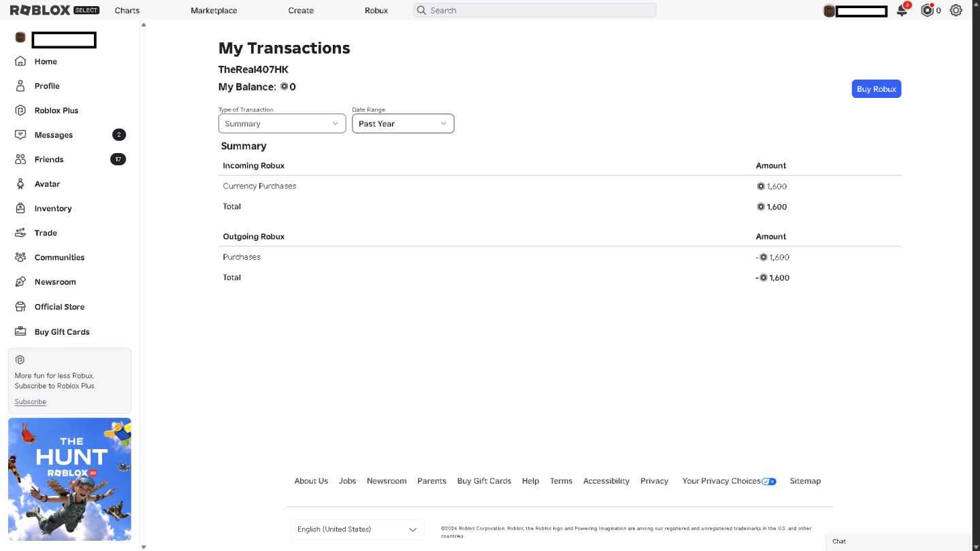Click the Newsroom megaphone icon in the sidebar
Image resolution: width=980 pixels, height=551 pixels.
(x=20, y=282)
